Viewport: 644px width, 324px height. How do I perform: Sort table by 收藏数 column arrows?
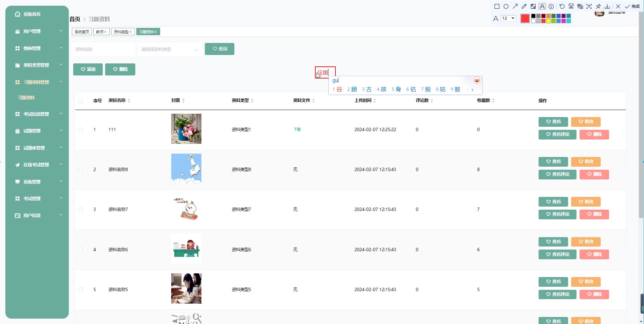tap(493, 101)
